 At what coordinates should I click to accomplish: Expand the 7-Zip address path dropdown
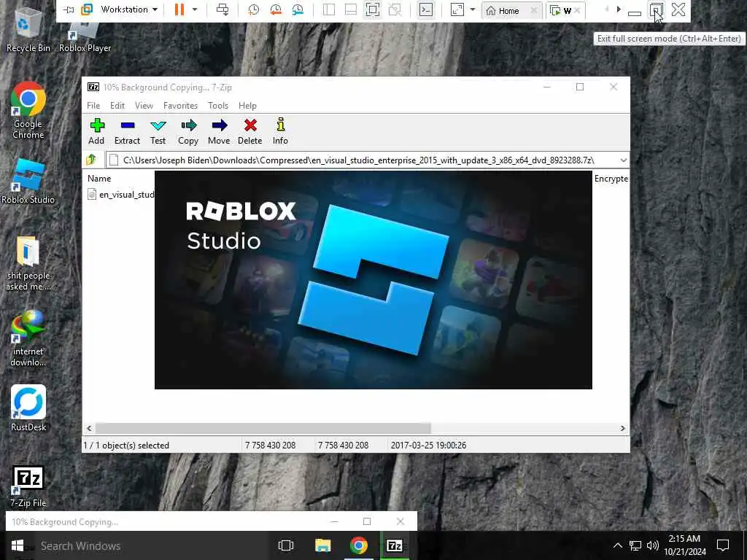click(623, 160)
